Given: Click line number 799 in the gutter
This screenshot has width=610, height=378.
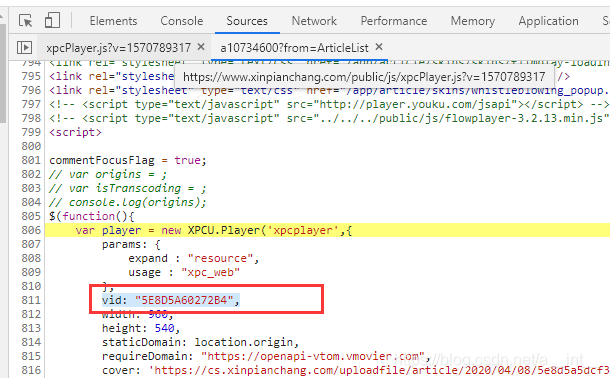Looking at the screenshot, I should [x=31, y=132].
